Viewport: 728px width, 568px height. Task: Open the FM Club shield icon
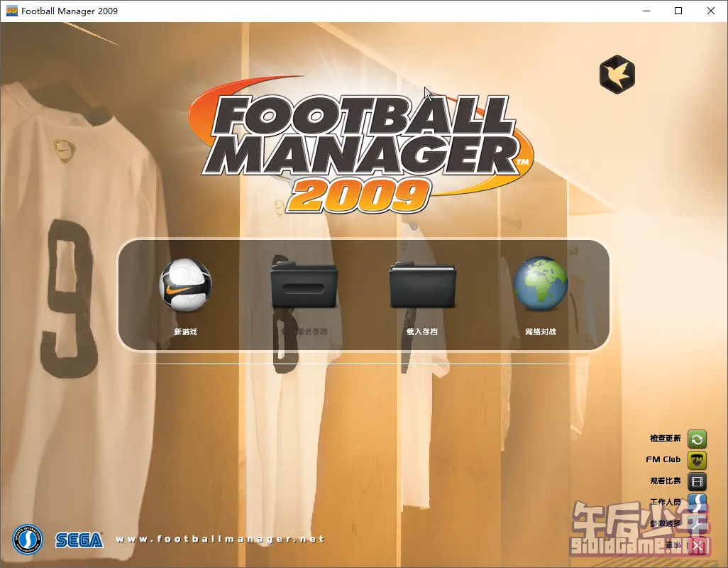[x=697, y=460]
